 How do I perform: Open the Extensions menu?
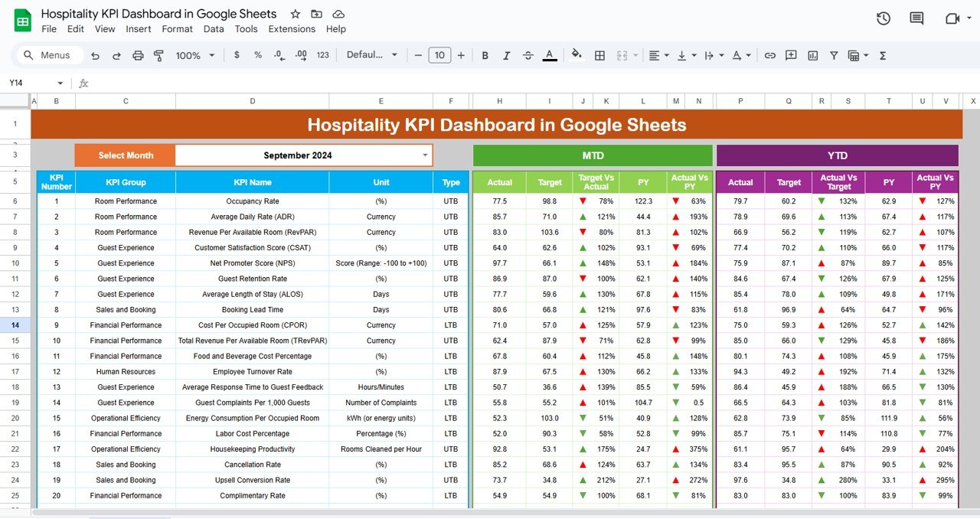coord(292,29)
